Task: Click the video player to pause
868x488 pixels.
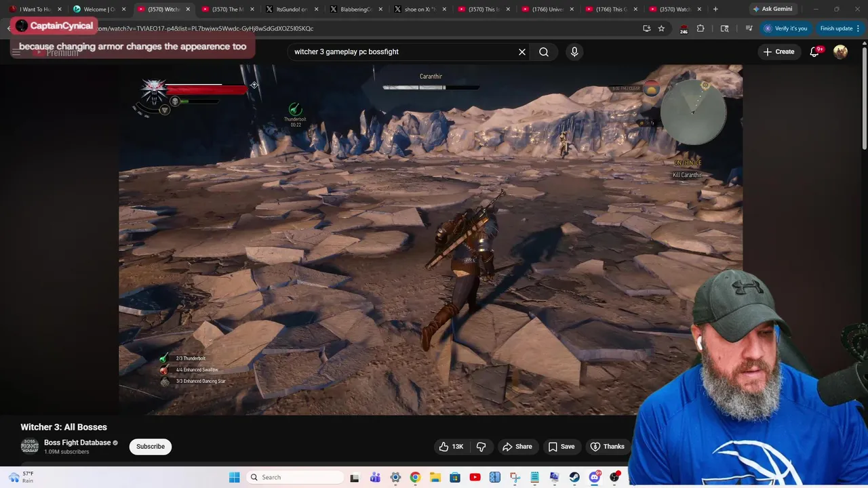Action: pos(431,240)
